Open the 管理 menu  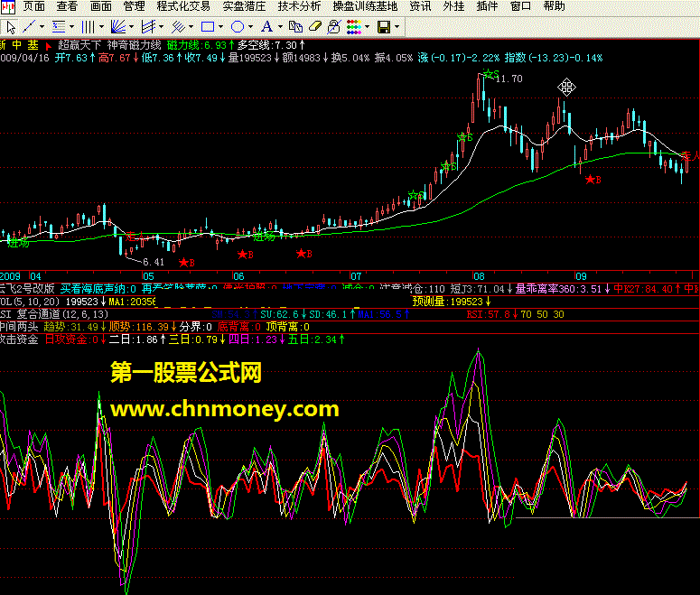[x=134, y=6]
